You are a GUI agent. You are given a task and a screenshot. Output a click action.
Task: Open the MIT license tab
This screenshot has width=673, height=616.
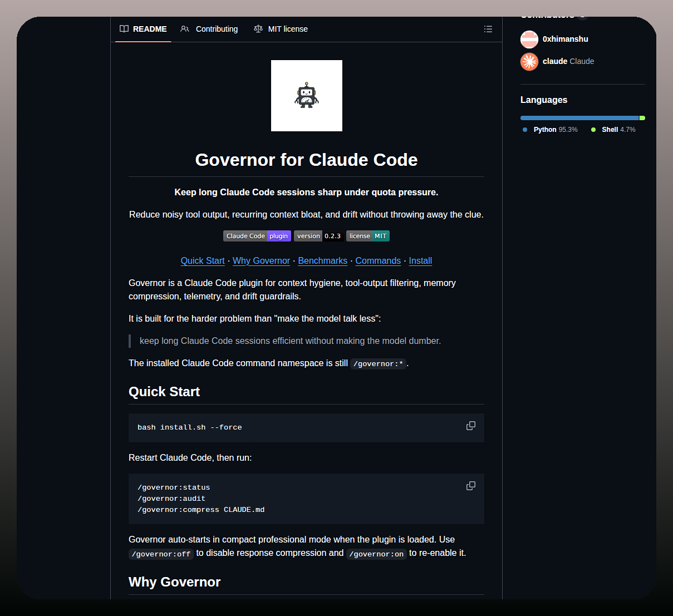click(281, 29)
